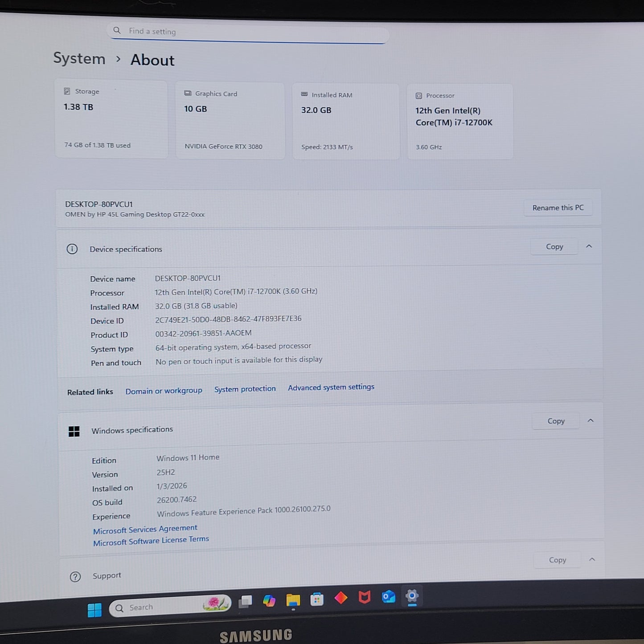
Task: Click the flower icon in taskbar search
Action: click(216, 603)
